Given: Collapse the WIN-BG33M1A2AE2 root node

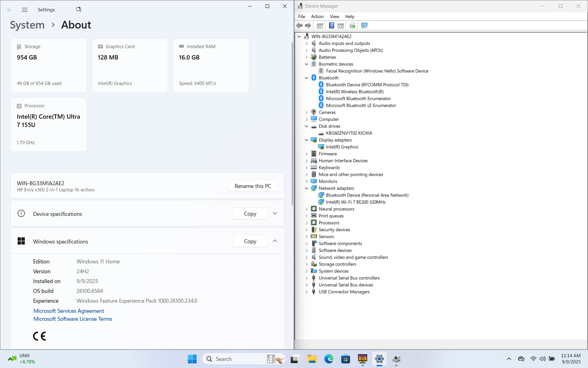Looking at the screenshot, I should (x=299, y=36).
